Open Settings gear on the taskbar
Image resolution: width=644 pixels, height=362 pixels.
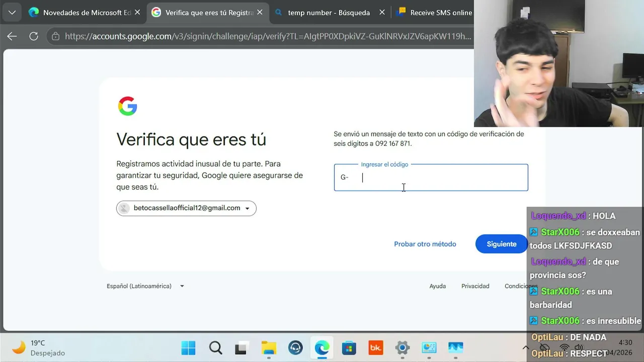click(402, 348)
